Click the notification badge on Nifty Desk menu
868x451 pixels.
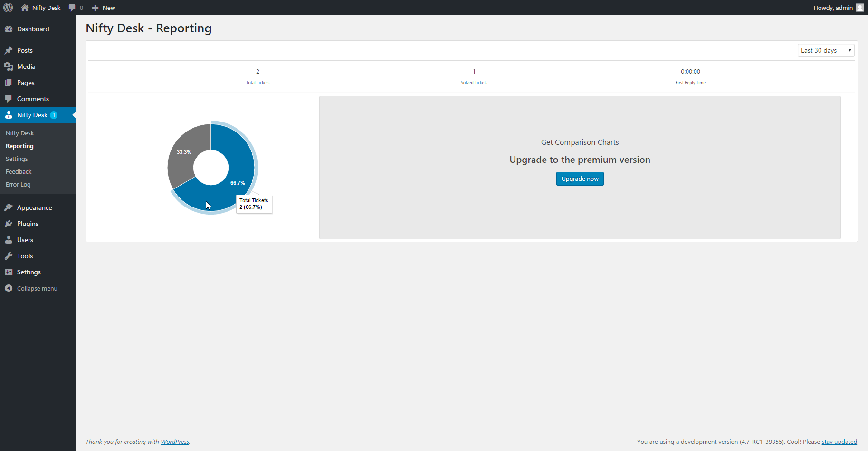(54, 115)
